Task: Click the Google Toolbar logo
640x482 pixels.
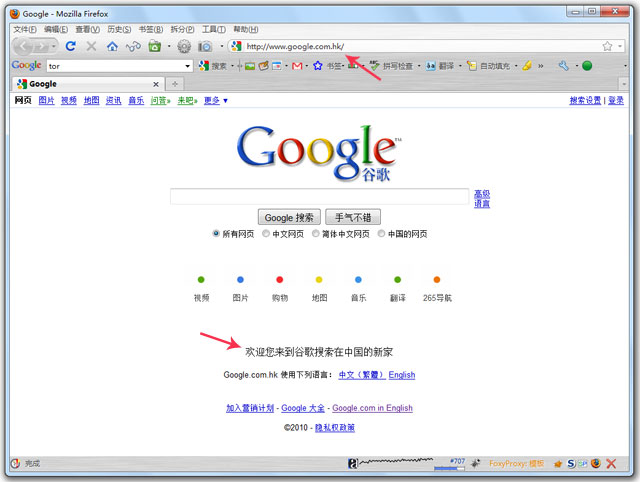Action: tap(26, 65)
